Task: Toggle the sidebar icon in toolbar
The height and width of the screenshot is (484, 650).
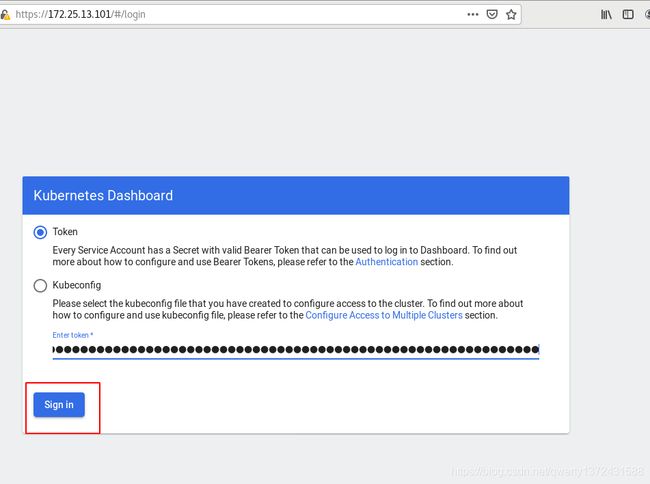Action: (x=628, y=15)
